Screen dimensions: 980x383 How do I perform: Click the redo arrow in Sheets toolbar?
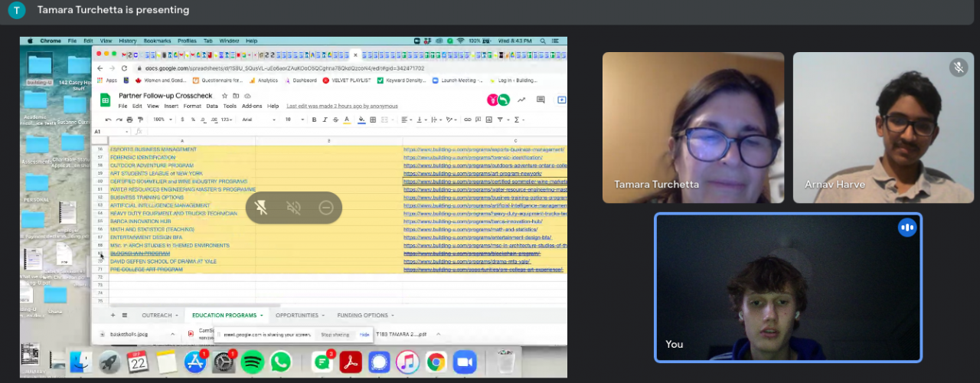pos(119,119)
